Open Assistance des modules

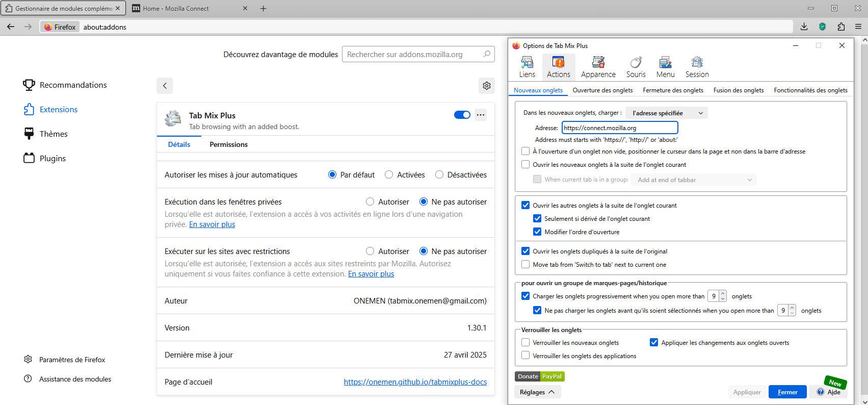(68, 379)
